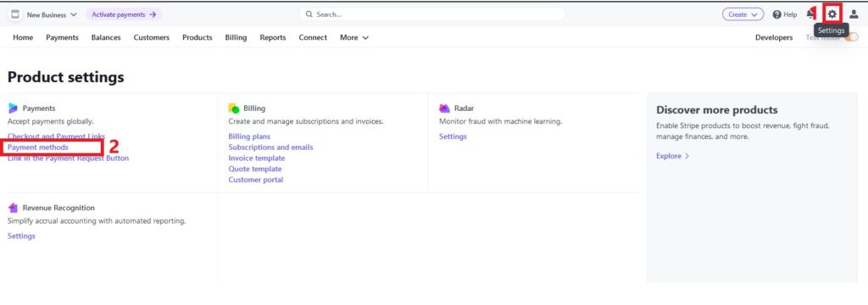Open the Payment methods link
This screenshot has height=305, width=868.
coord(38,147)
